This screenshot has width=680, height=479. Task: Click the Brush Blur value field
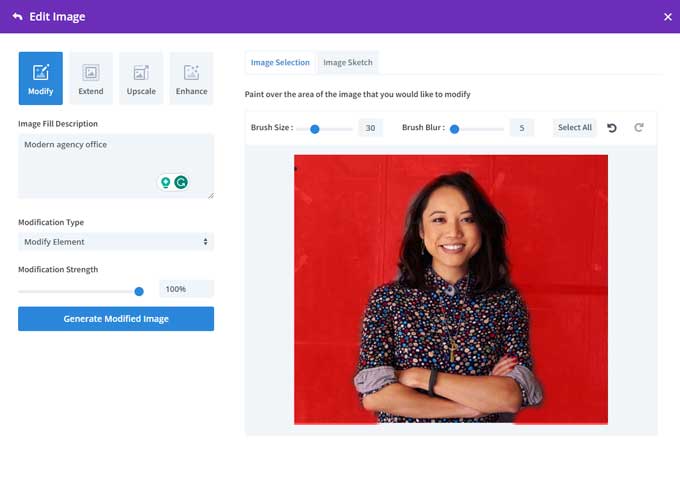pyautogui.click(x=522, y=128)
